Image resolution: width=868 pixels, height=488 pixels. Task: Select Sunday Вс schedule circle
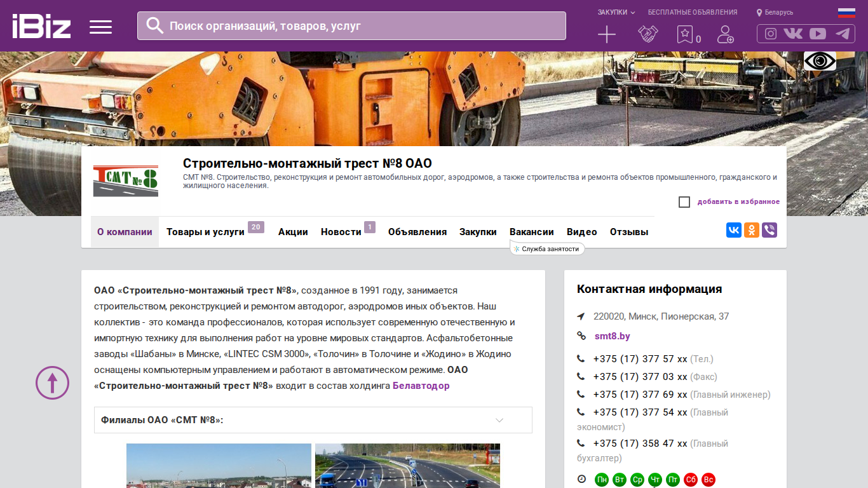pyautogui.click(x=709, y=480)
